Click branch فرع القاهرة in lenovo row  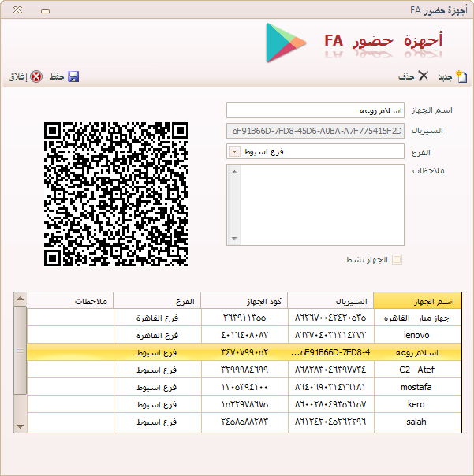click(x=157, y=335)
